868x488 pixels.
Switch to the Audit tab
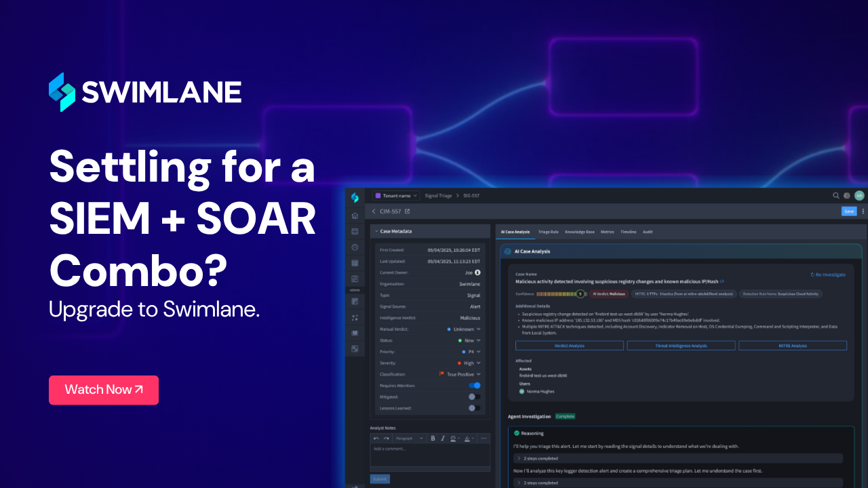(648, 232)
